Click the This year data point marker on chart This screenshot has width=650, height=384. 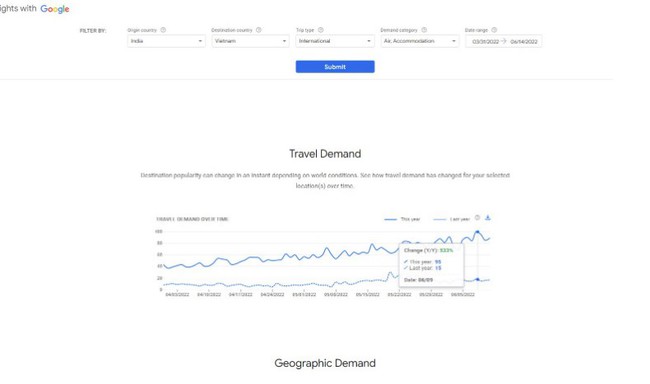(478, 232)
